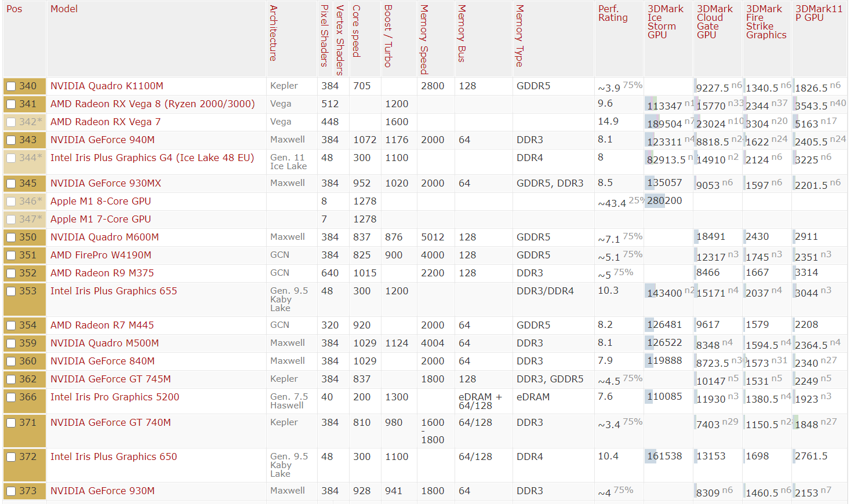The image size is (854, 504).
Task: Sort by 3DMark Fire Strike Graphics header
Action: [x=766, y=22]
